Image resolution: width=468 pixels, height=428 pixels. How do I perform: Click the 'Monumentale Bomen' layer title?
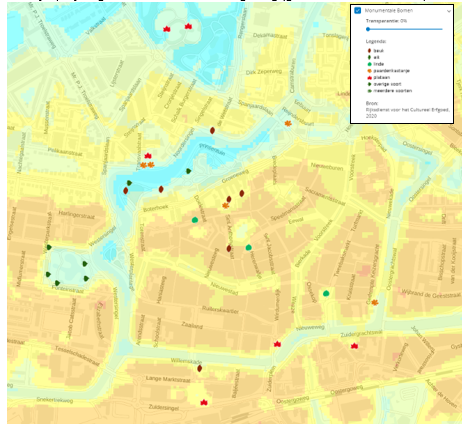coord(389,11)
